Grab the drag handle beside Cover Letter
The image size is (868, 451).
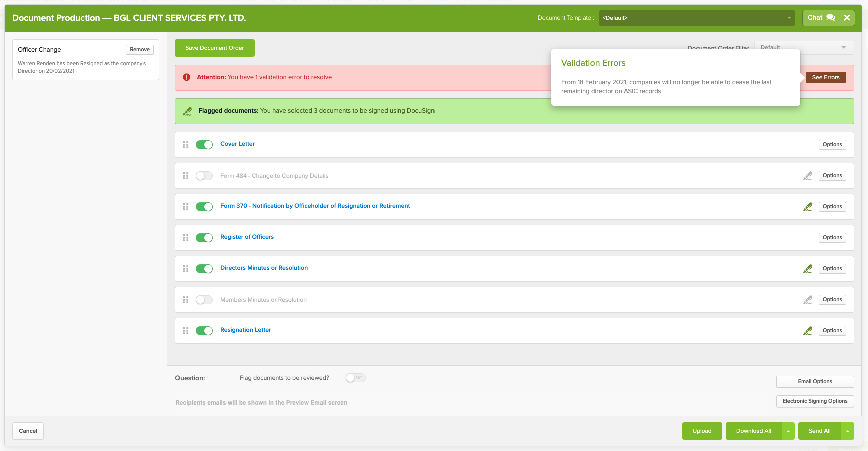click(x=185, y=145)
